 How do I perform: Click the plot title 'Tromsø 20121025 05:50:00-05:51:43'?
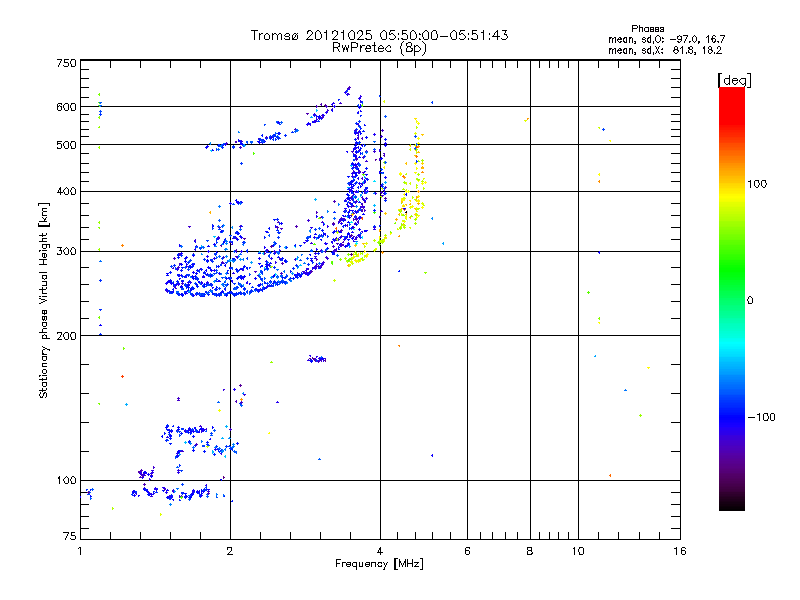pos(380,35)
